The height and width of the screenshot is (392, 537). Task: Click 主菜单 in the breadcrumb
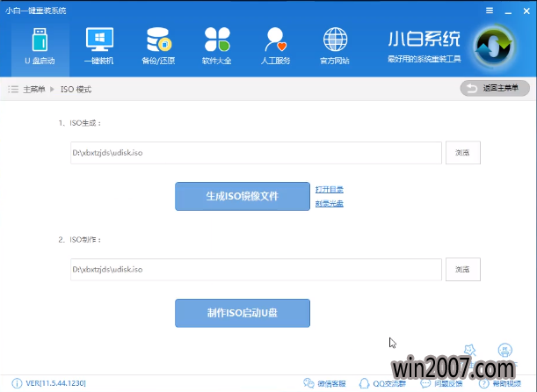point(33,90)
